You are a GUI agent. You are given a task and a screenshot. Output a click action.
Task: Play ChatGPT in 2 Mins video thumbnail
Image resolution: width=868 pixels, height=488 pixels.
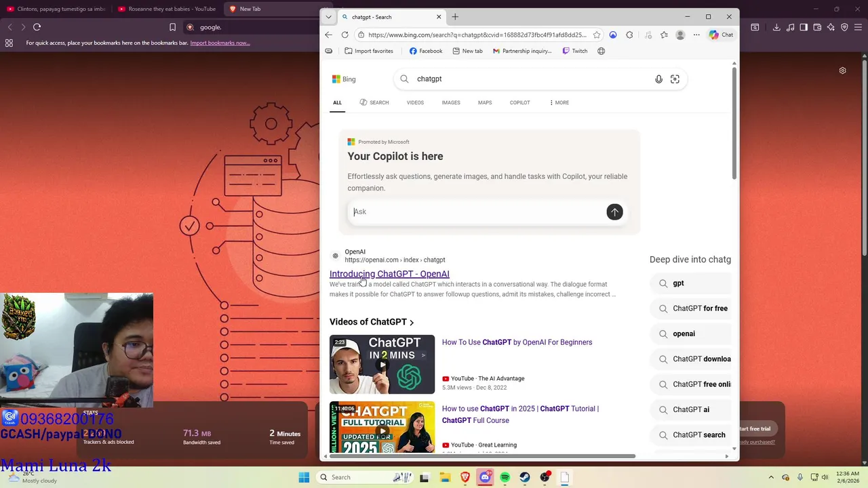tap(382, 364)
